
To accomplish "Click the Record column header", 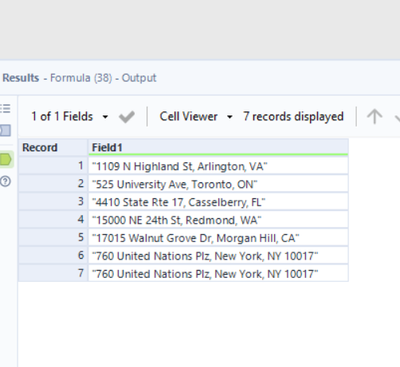I will tap(53, 147).
